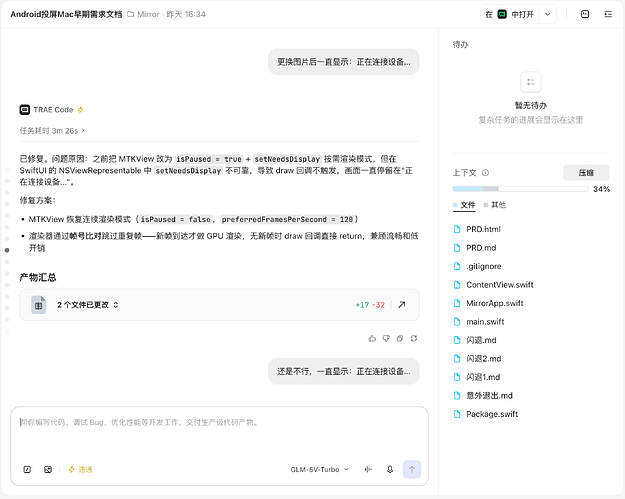The image size is (625, 499).
Task: Open the list menu icon at top right
Action: [x=608, y=14]
